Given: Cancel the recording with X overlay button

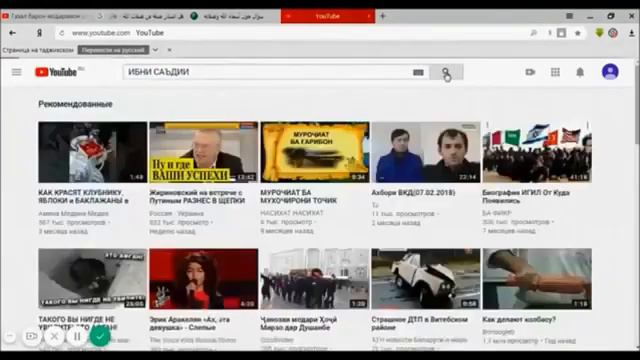Looking at the screenshot, I should [x=54, y=336].
